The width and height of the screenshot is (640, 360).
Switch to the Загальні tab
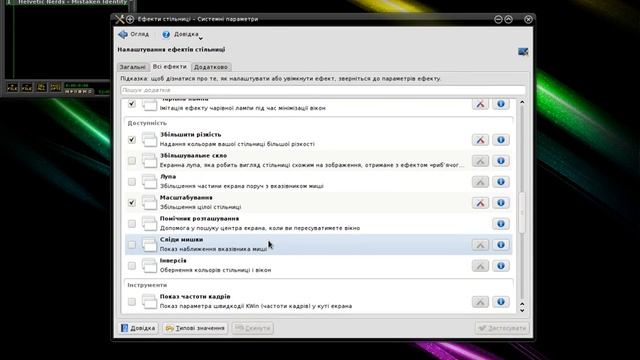point(133,67)
